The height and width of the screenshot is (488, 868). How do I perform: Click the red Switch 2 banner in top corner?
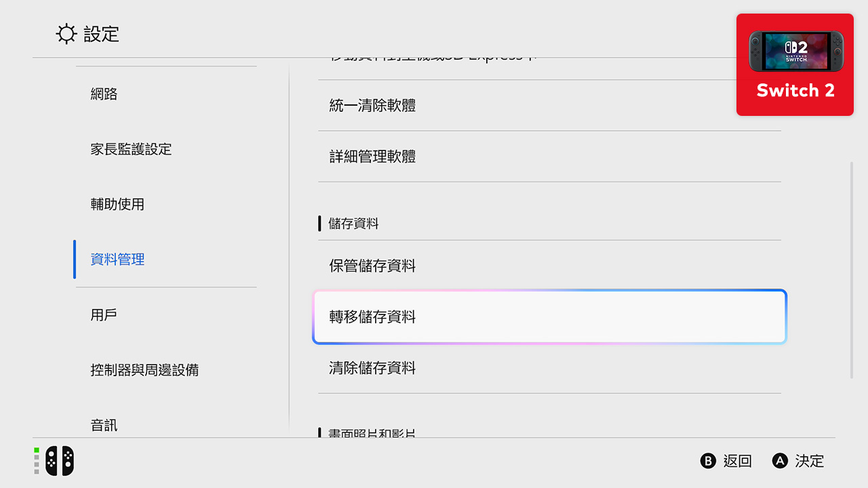(x=794, y=64)
